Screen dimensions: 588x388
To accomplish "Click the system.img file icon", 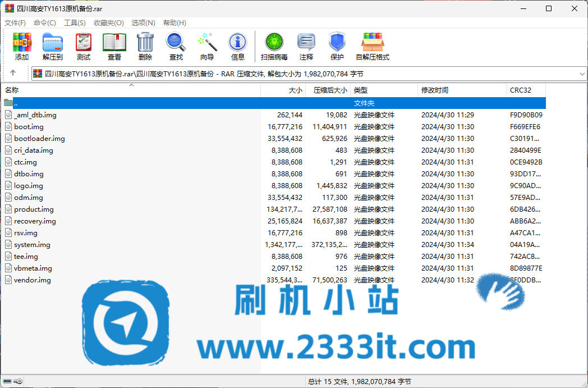I will [8, 244].
